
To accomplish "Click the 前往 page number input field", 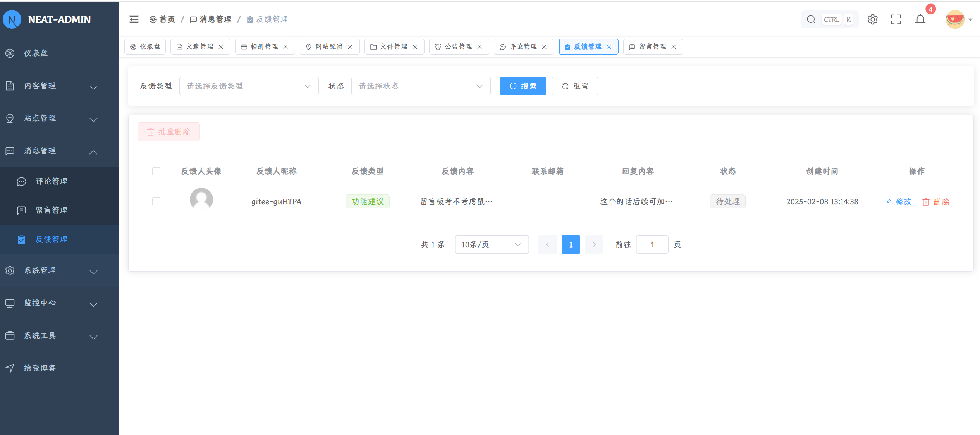I will pyautogui.click(x=652, y=244).
